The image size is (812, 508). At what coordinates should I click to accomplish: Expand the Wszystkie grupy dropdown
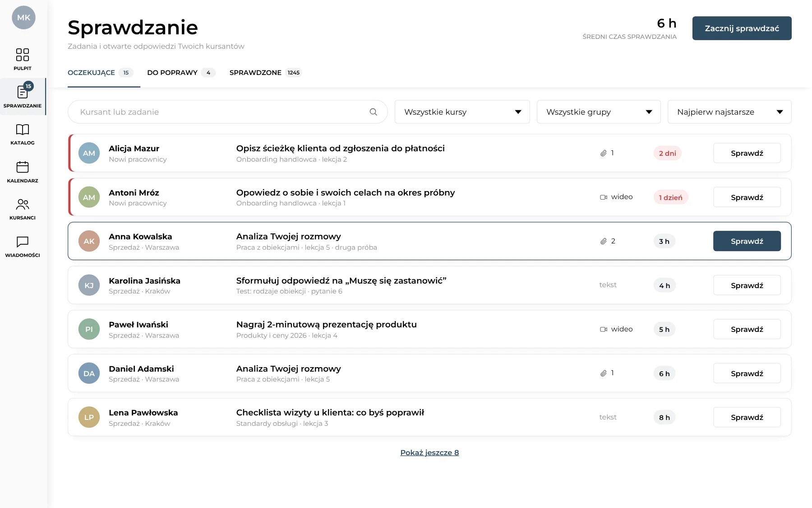click(x=599, y=112)
